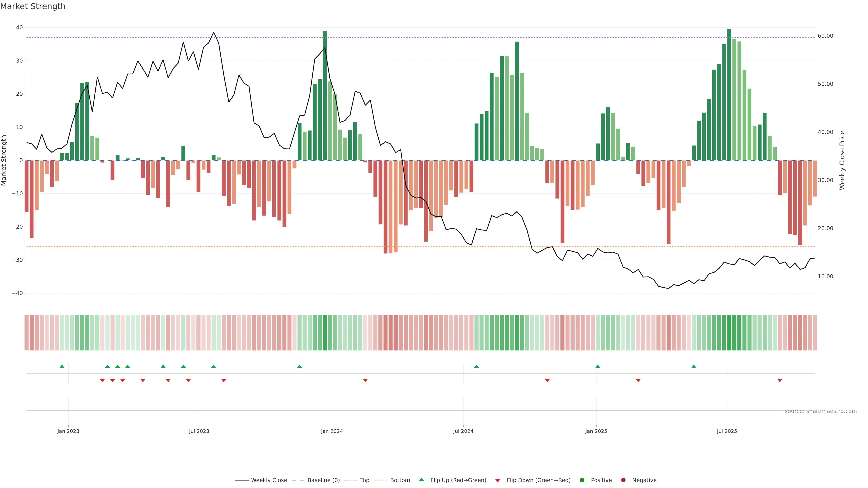Screen dimensions: 868x488
Task: Click flip-down triangle after Jan 2024
Action: [365, 380]
